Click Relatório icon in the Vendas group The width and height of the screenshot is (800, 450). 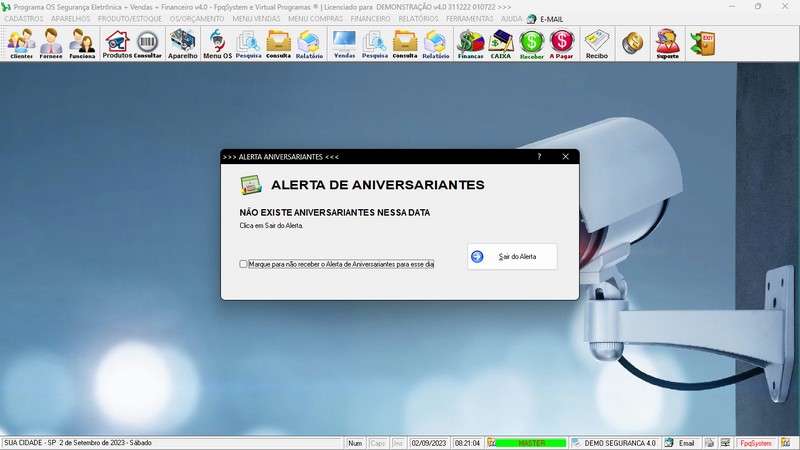436,44
